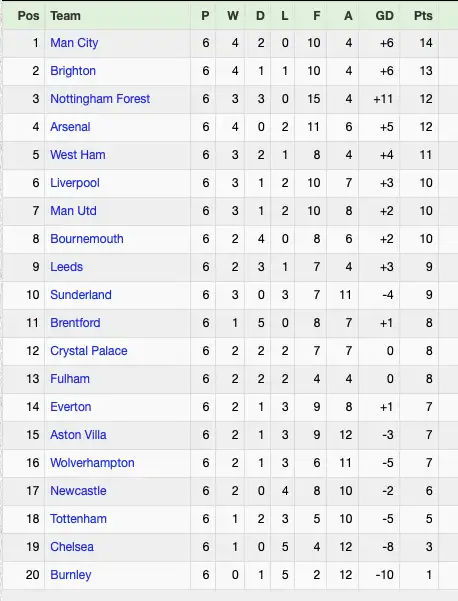Open the Sunderland link

pyautogui.click(x=81, y=294)
